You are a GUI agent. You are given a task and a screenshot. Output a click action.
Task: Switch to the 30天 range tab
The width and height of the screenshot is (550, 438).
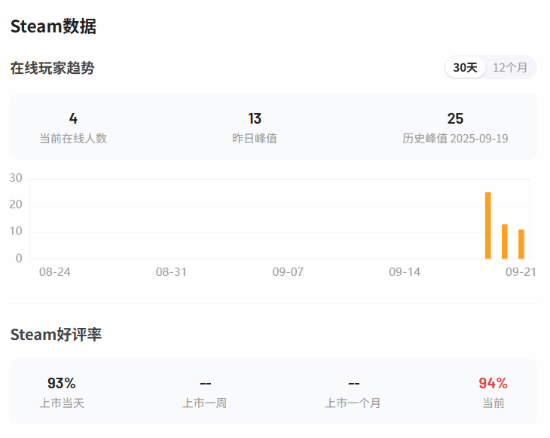click(465, 67)
